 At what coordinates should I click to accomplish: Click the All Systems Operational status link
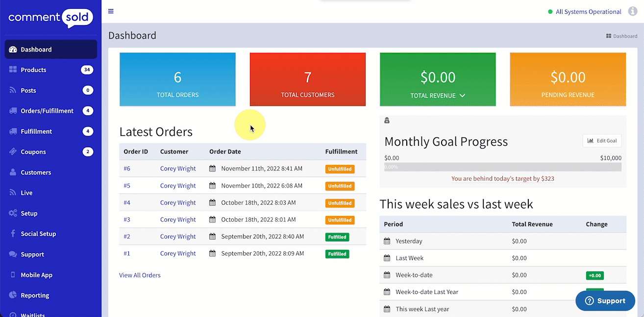[x=588, y=12]
